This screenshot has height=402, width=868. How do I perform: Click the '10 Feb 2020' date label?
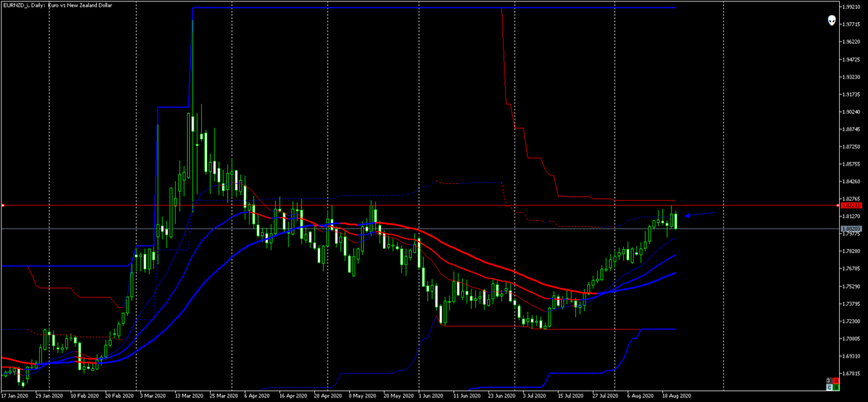coord(84,396)
